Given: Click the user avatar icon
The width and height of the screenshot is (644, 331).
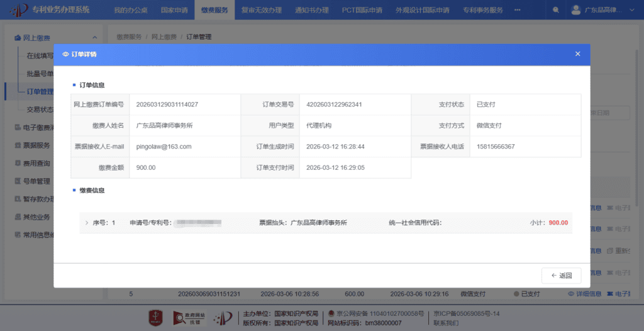Looking at the screenshot, I should (576, 10).
